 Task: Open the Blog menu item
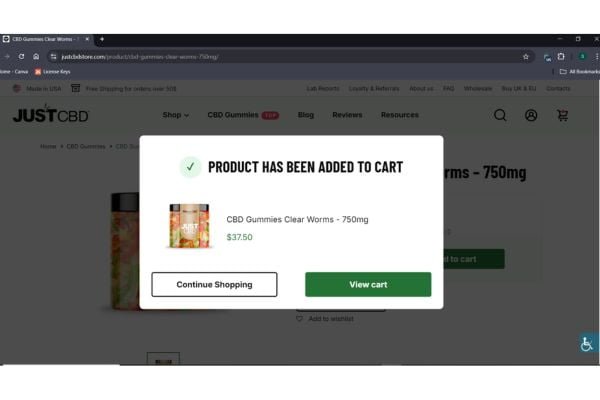click(306, 115)
